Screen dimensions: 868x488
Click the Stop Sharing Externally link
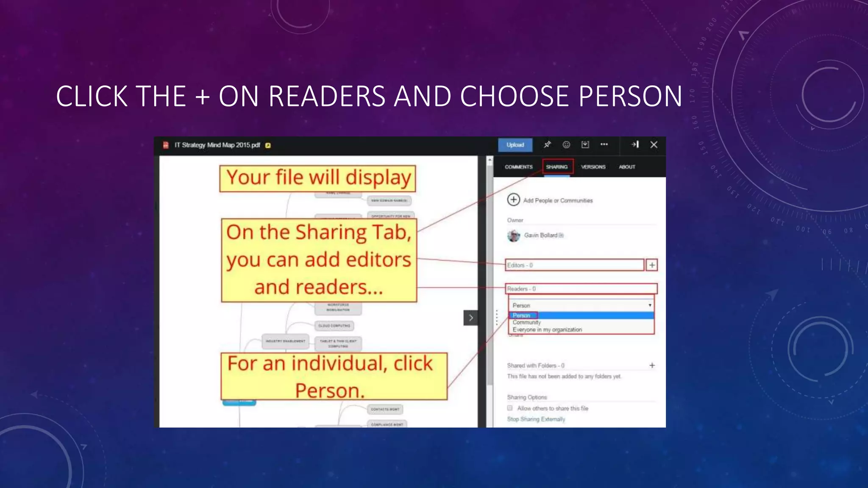click(536, 419)
